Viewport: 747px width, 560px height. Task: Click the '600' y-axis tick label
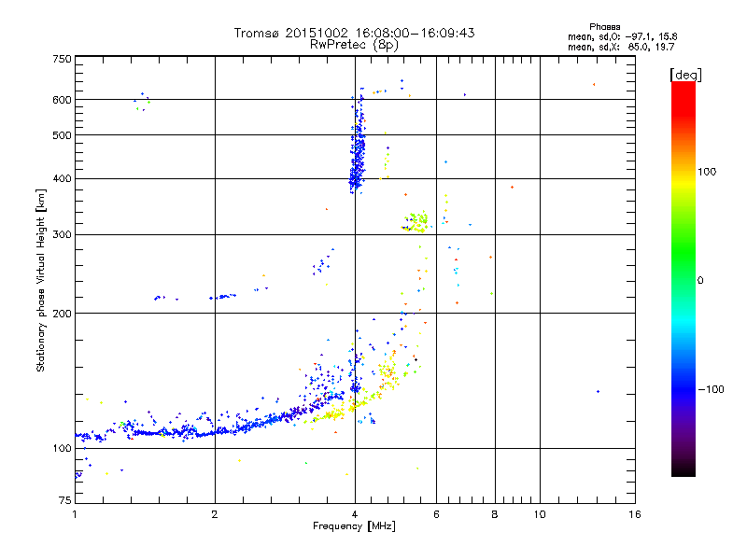(x=62, y=100)
